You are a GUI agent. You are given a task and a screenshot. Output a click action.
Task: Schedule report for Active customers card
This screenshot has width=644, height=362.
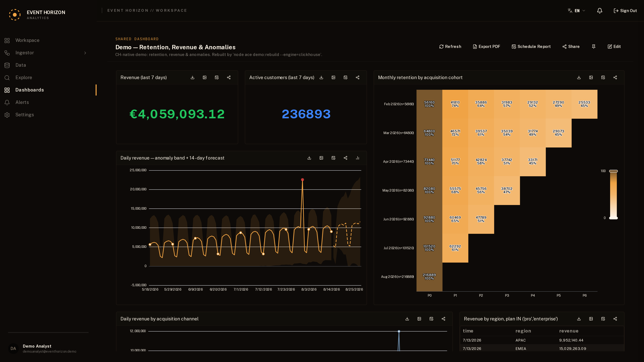345,77
